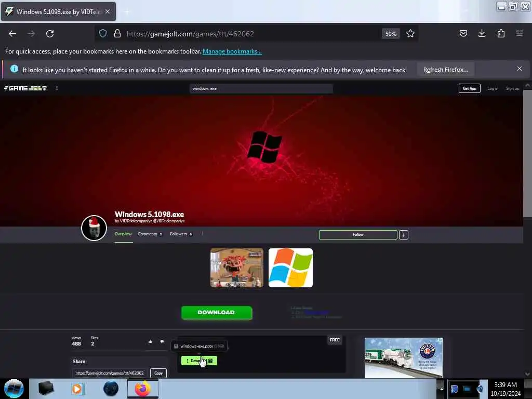This screenshot has width=532, height=399.
Task: Open Manage bookmarks link
Action: coord(232,51)
